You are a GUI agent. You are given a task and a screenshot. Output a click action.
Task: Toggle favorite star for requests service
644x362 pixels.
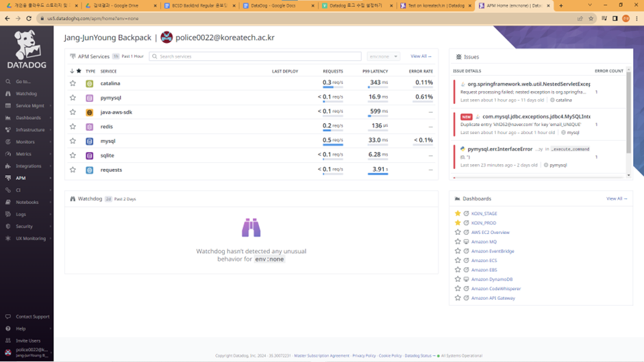(x=73, y=170)
